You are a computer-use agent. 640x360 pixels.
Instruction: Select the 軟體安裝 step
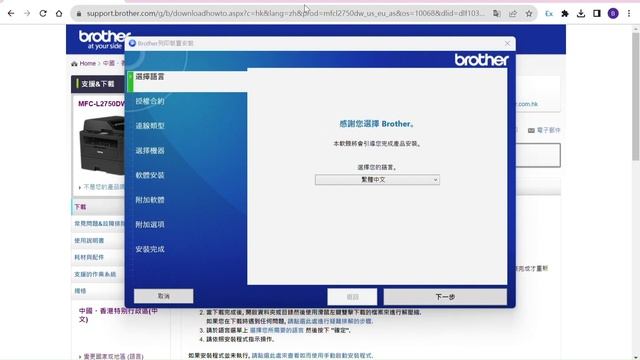click(x=150, y=175)
